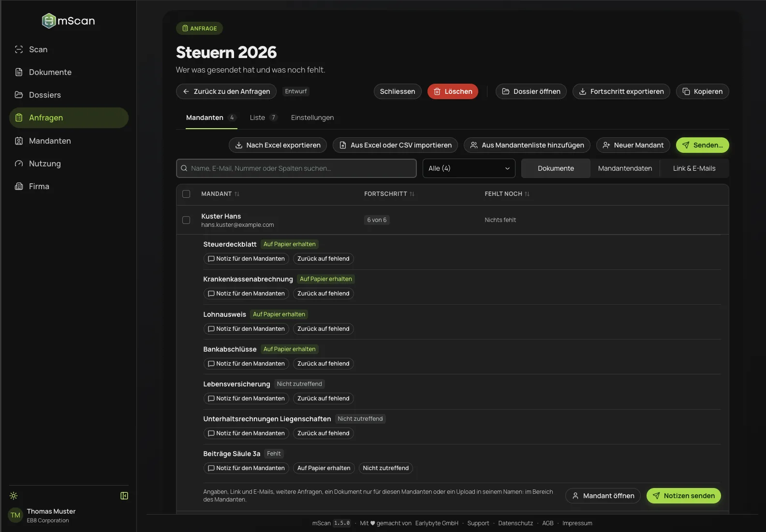Viewport: 766px width, 532px height.
Task: Select the Link & E-Mails view
Action: pos(694,168)
